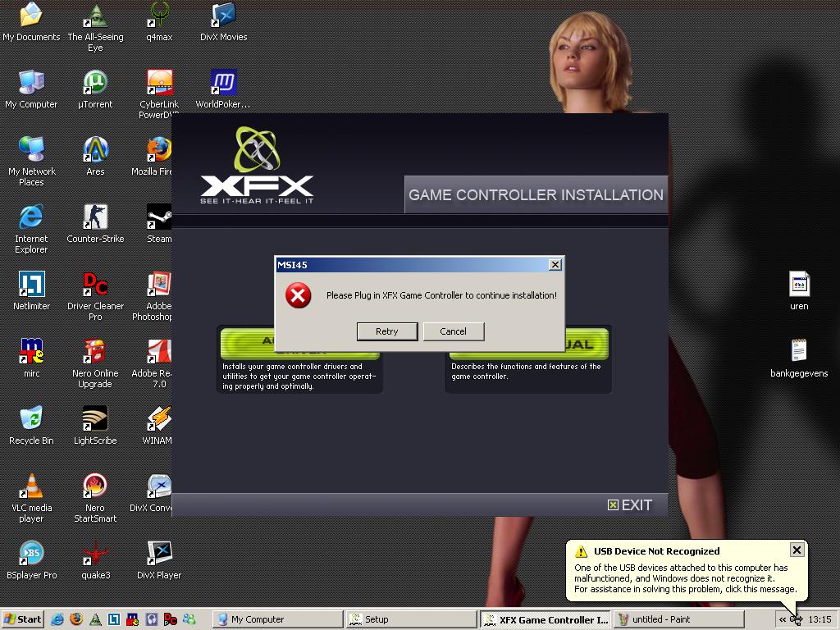Dismiss the USB Device Not Recognized balloon
This screenshot has height=630, width=840.
[x=796, y=550]
